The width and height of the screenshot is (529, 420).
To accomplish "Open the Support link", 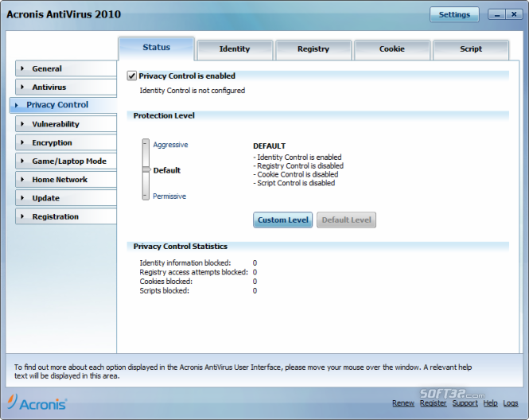I will 465,403.
